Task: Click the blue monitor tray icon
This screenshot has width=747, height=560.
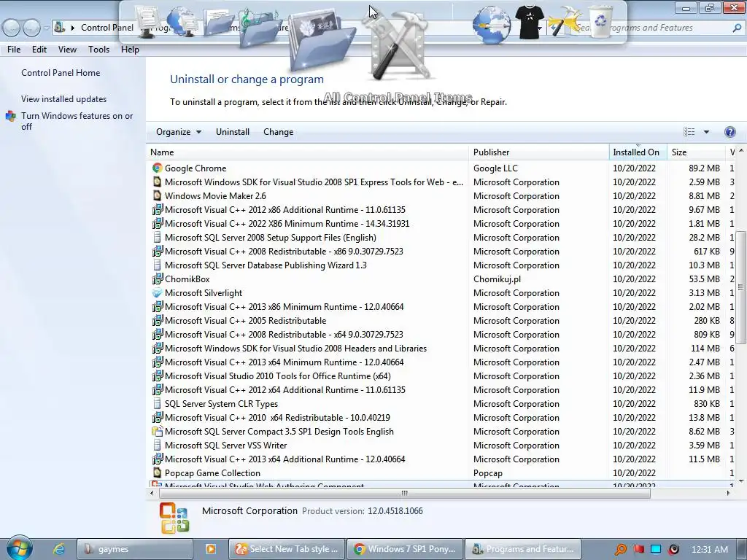Action: tap(656, 549)
